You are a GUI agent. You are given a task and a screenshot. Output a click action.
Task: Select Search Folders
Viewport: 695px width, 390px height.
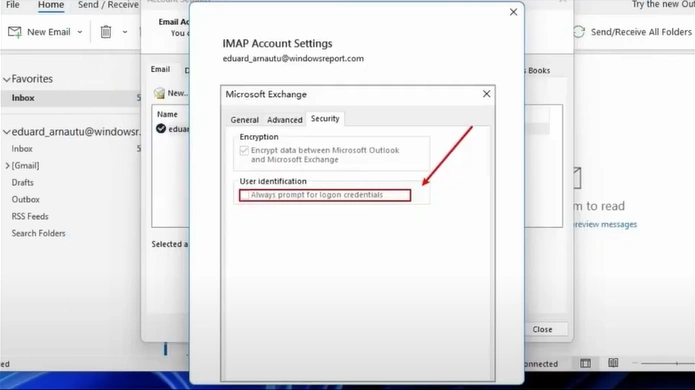click(39, 233)
